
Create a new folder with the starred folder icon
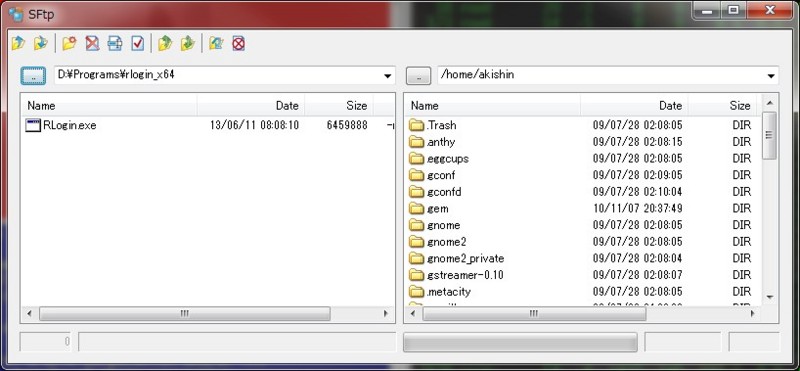coord(69,43)
